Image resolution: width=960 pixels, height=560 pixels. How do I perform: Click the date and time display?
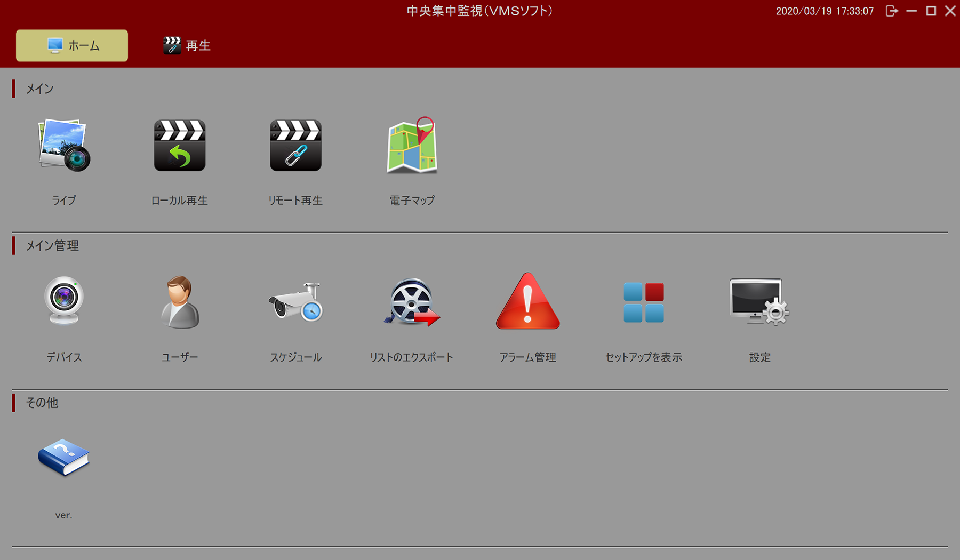pos(825,11)
